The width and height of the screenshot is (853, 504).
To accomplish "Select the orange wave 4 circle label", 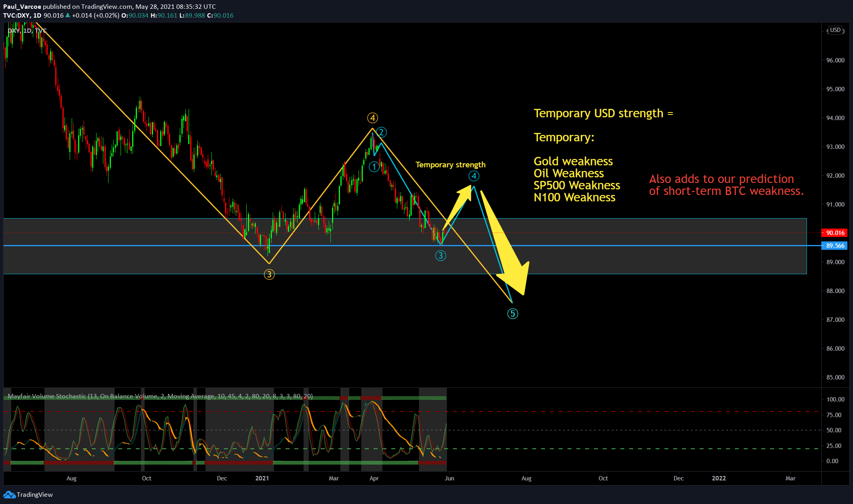I will coord(372,118).
